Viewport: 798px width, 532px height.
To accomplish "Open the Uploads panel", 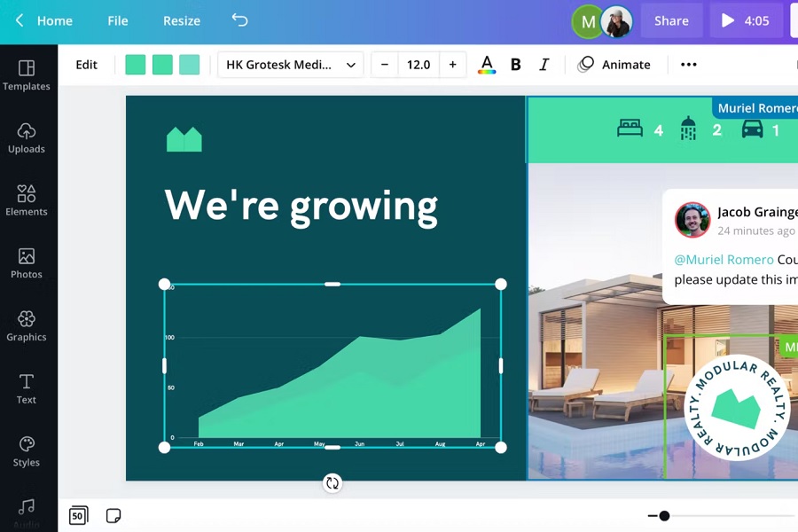I will tap(27, 137).
